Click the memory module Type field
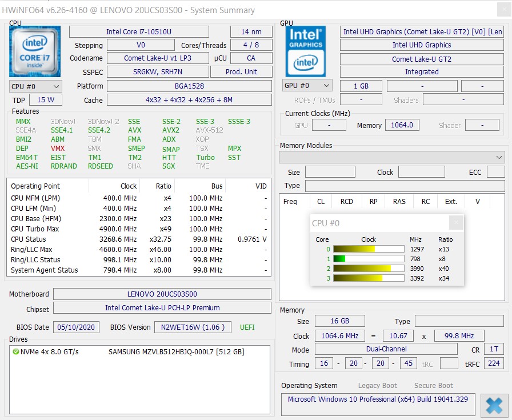 (x=405, y=186)
